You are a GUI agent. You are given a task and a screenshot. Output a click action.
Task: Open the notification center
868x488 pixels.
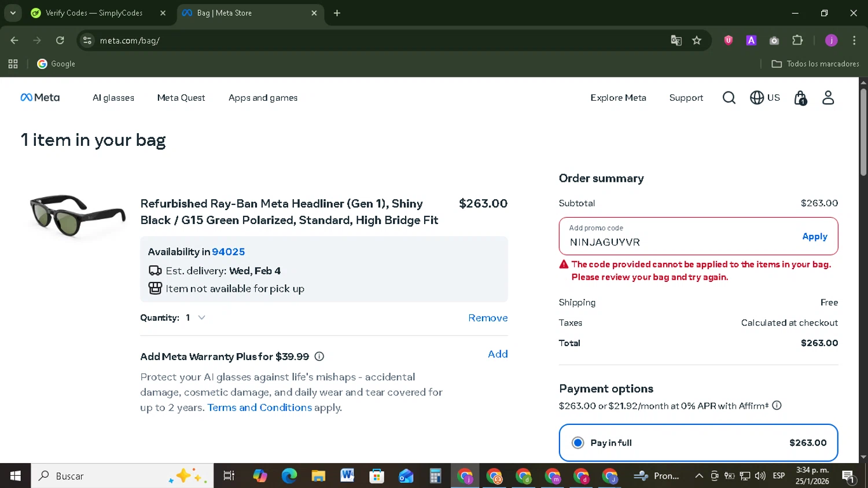pos(848,476)
